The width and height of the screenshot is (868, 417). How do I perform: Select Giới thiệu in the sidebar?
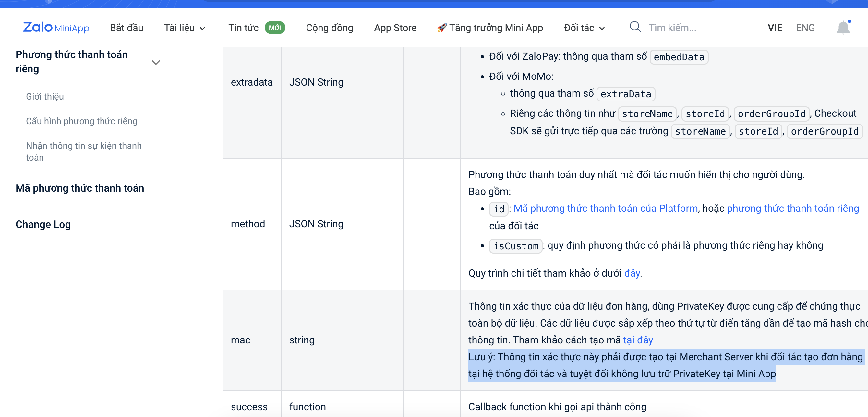pos(45,96)
